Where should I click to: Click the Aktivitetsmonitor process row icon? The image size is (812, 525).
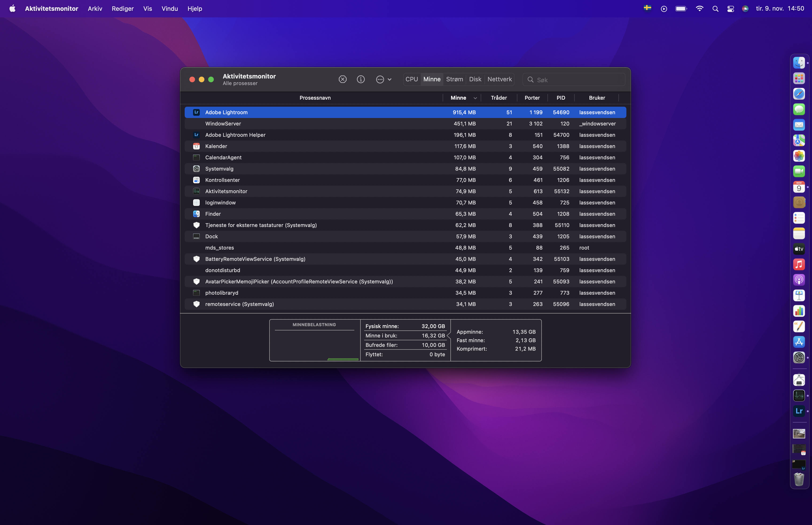point(196,191)
